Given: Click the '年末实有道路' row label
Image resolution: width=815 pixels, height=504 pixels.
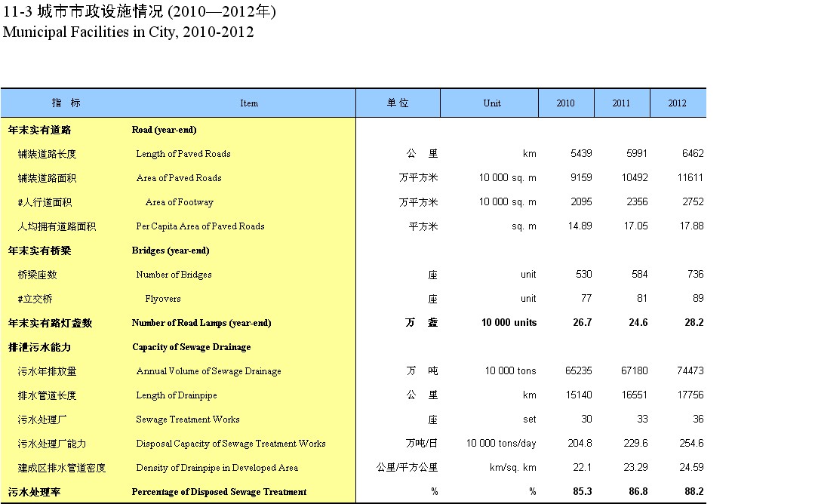Looking at the screenshot, I should pos(39,130).
